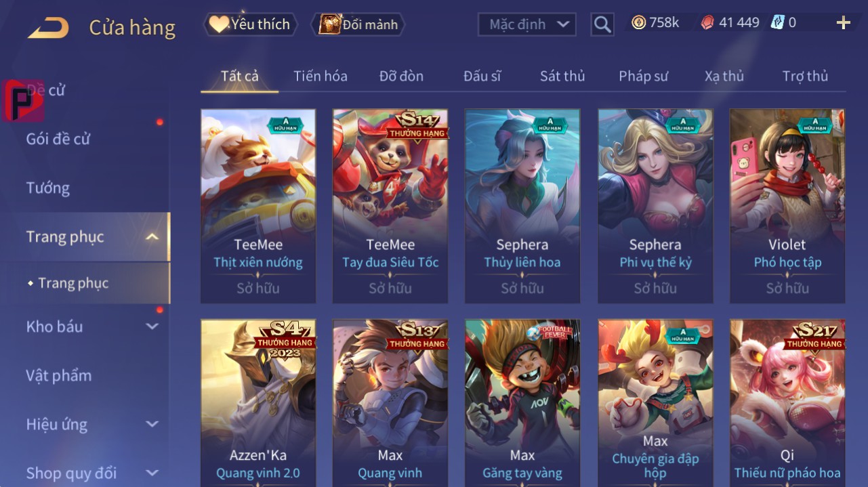The height and width of the screenshot is (487, 868).
Task: Tap the gold coin 758k icon
Action: pyautogui.click(x=638, y=22)
